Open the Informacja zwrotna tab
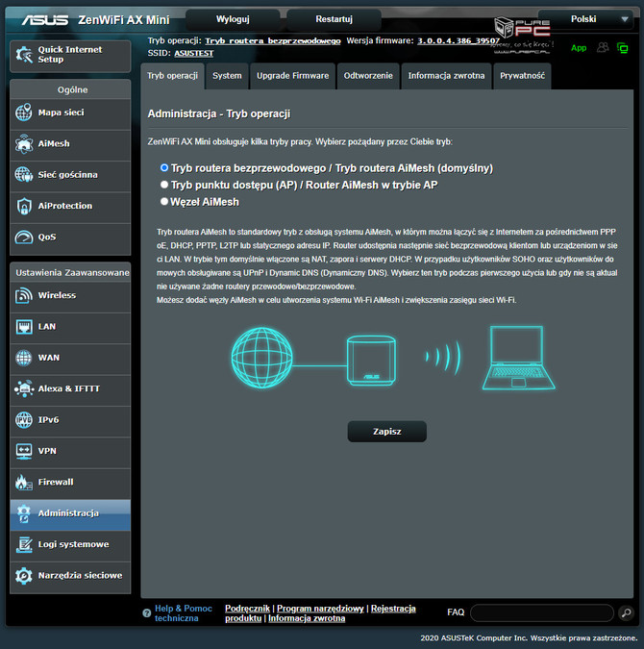 click(x=446, y=76)
